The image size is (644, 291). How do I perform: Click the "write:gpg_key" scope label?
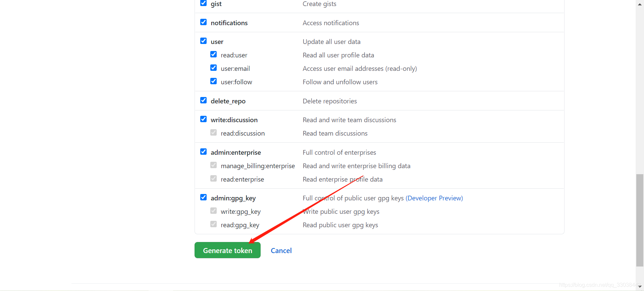coord(241,212)
